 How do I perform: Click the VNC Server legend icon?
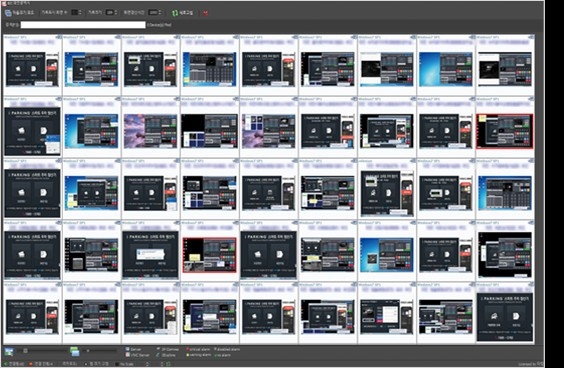[127, 355]
